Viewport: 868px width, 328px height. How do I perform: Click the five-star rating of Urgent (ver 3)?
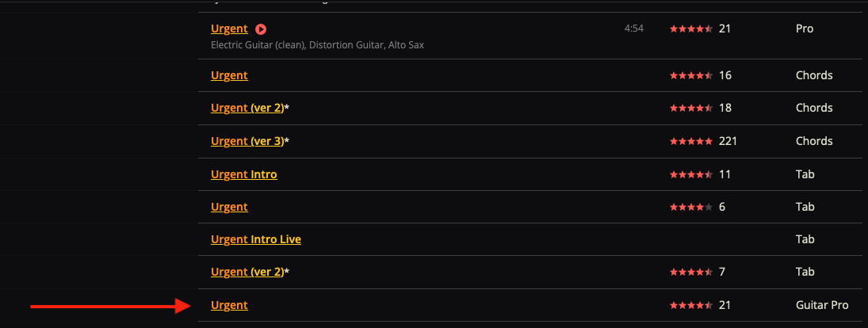(691, 141)
